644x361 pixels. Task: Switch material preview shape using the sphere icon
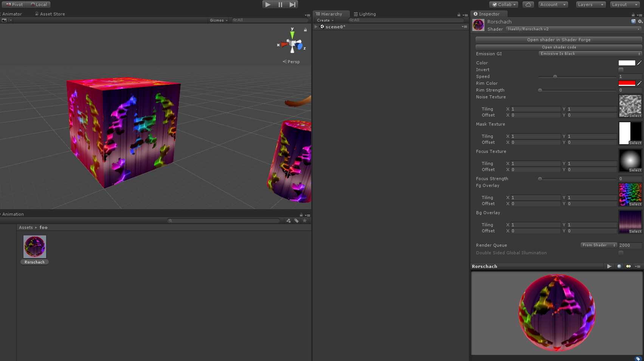pyautogui.click(x=619, y=266)
